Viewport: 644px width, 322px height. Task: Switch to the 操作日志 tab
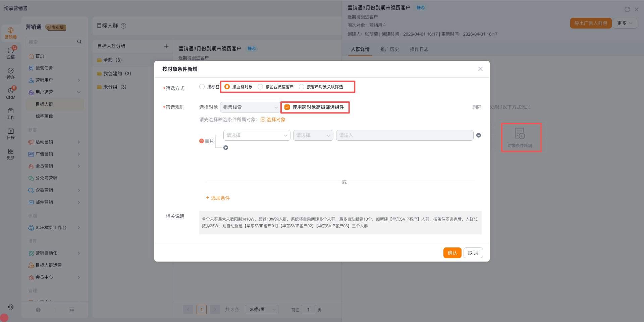point(419,49)
